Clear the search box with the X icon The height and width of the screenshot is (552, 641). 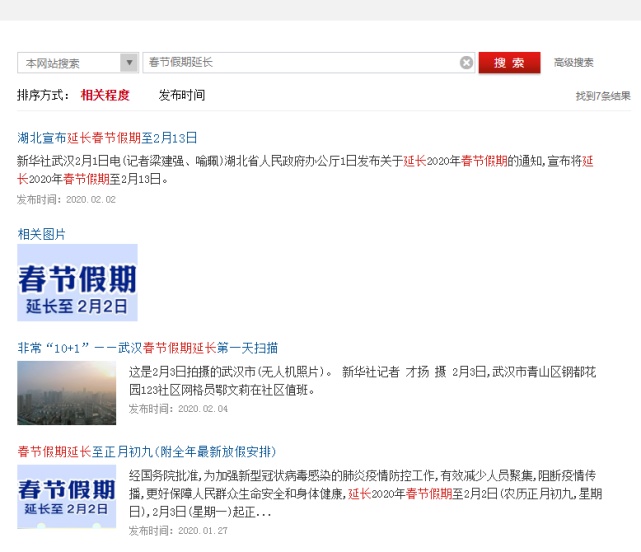(466, 63)
